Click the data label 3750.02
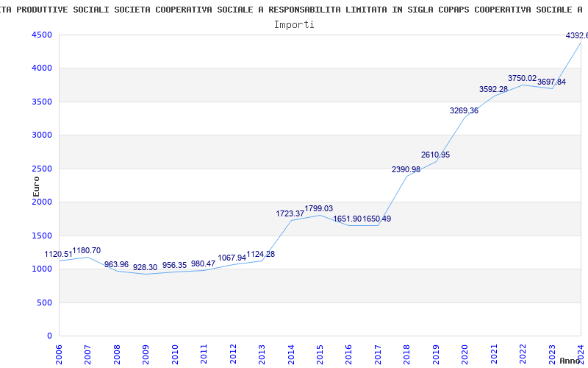This screenshot has height=368, width=588. tap(523, 78)
